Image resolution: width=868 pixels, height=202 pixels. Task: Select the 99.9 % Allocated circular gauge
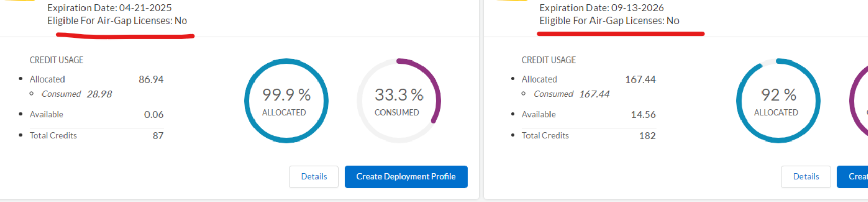coord(286,101)
